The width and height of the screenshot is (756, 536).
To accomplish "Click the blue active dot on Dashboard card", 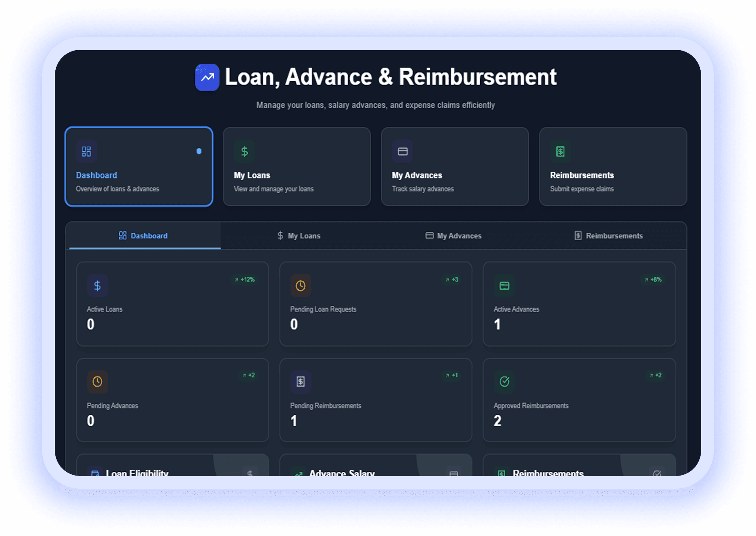I will click(199, 151).
